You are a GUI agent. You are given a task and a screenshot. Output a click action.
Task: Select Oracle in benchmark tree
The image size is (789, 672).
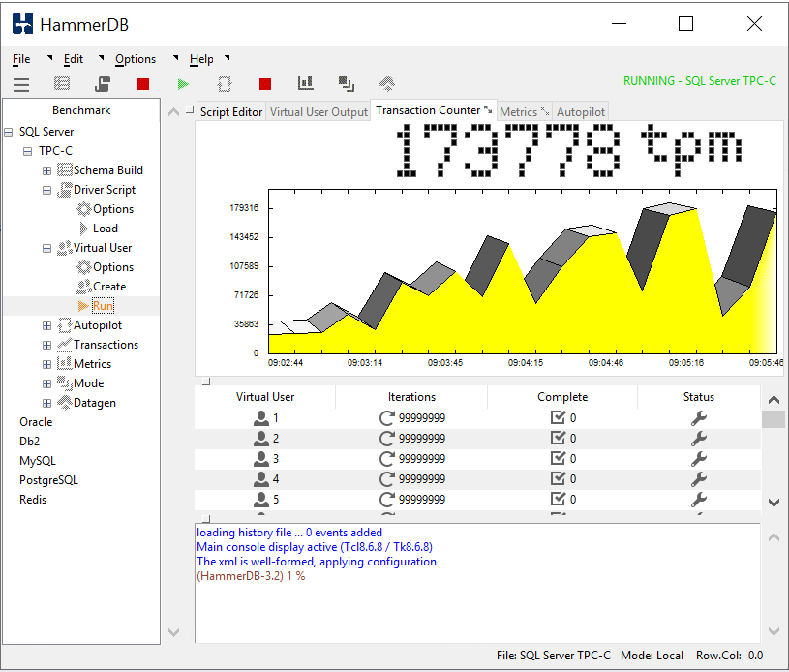[x=36, y=422]
